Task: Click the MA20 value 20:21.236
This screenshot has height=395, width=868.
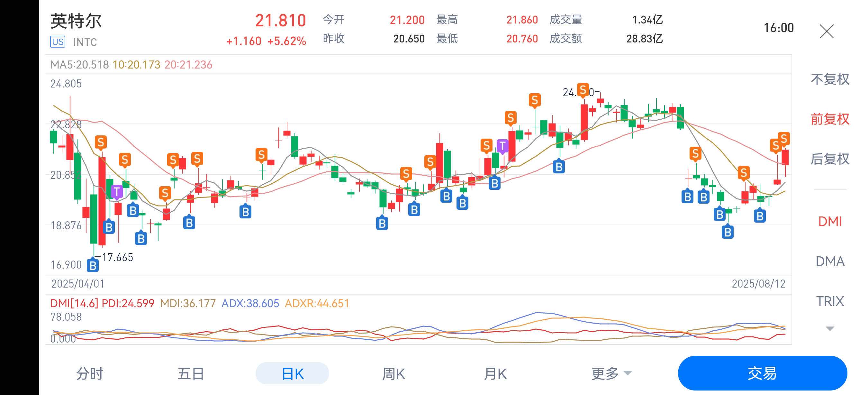Action: (x=188, y=64)
